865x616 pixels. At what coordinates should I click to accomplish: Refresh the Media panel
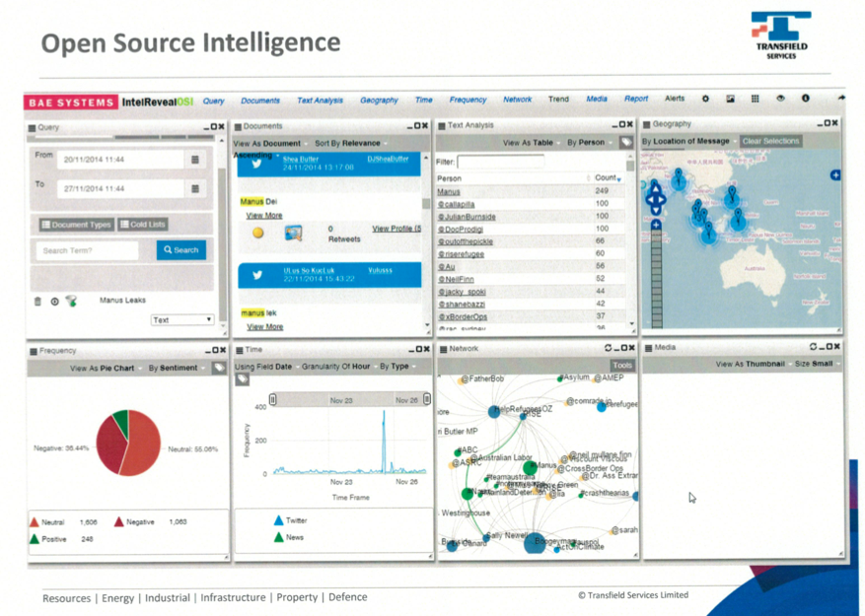[x=813, y=347]
